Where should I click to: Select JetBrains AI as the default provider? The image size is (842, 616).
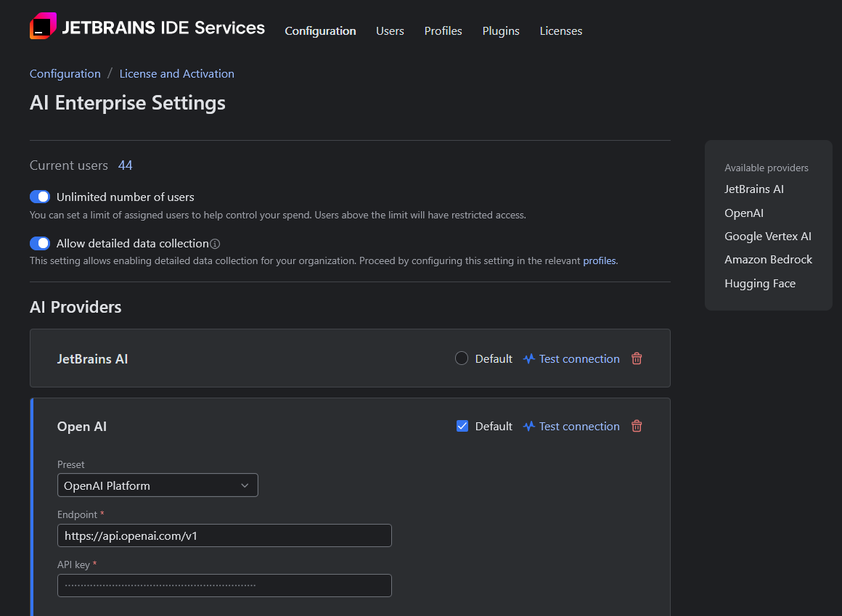(462, 358)
